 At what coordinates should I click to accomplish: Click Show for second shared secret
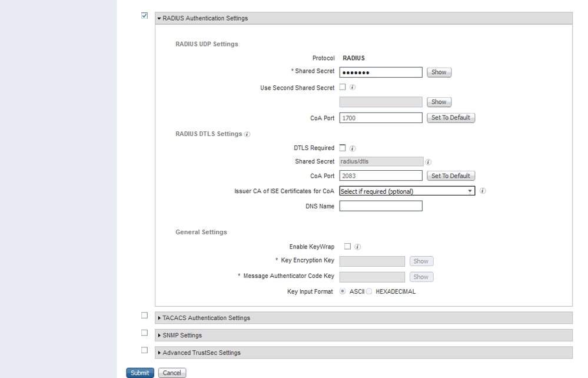(438, 102)
